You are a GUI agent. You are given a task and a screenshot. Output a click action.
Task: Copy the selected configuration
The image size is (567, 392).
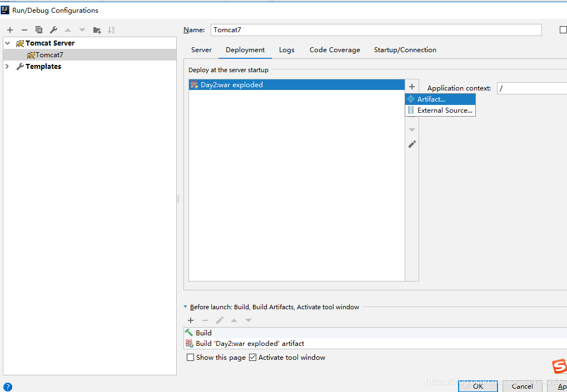(x=39, y=30)
